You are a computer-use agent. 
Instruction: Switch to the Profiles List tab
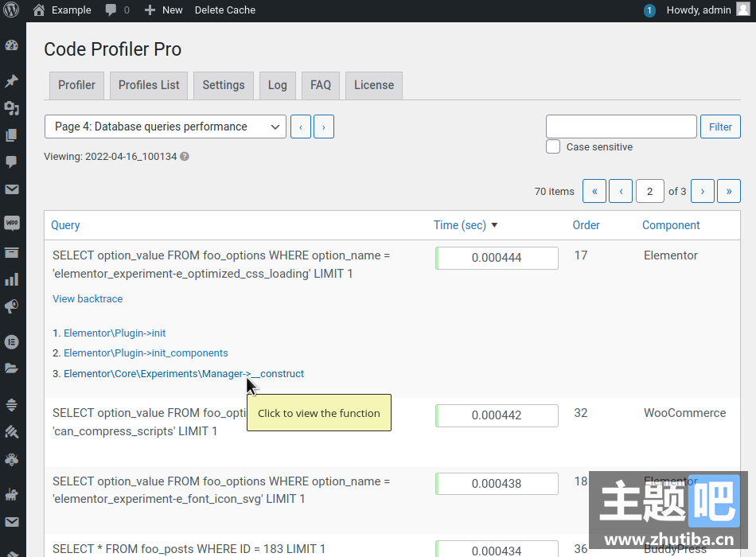[149, 85]
